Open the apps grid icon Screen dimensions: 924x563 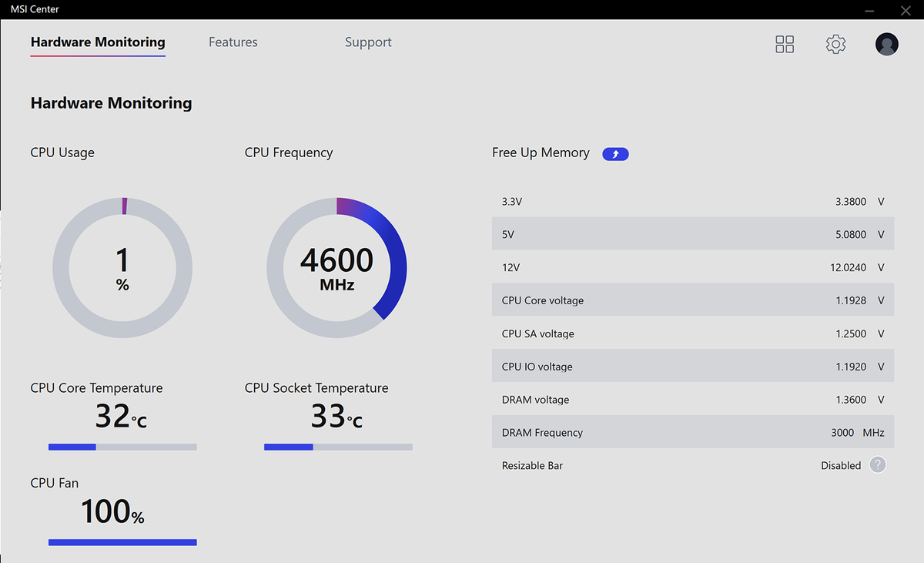click(785, 44)
